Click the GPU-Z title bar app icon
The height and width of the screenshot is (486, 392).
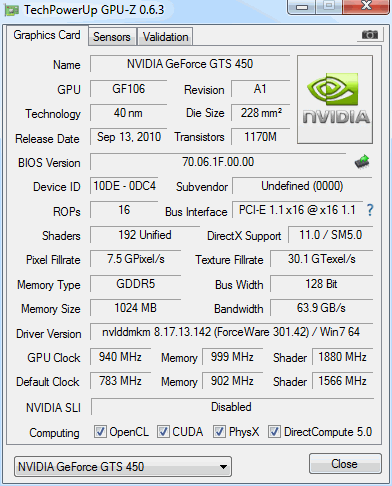pyautogui.click(x=11, y=11)
